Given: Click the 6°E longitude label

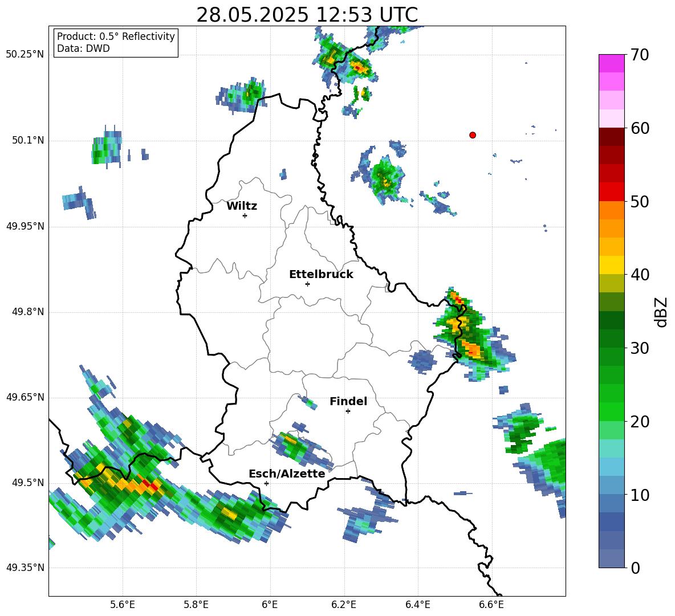Looking at the screenshot, I should pyautogui.click(x=270, y=605).
